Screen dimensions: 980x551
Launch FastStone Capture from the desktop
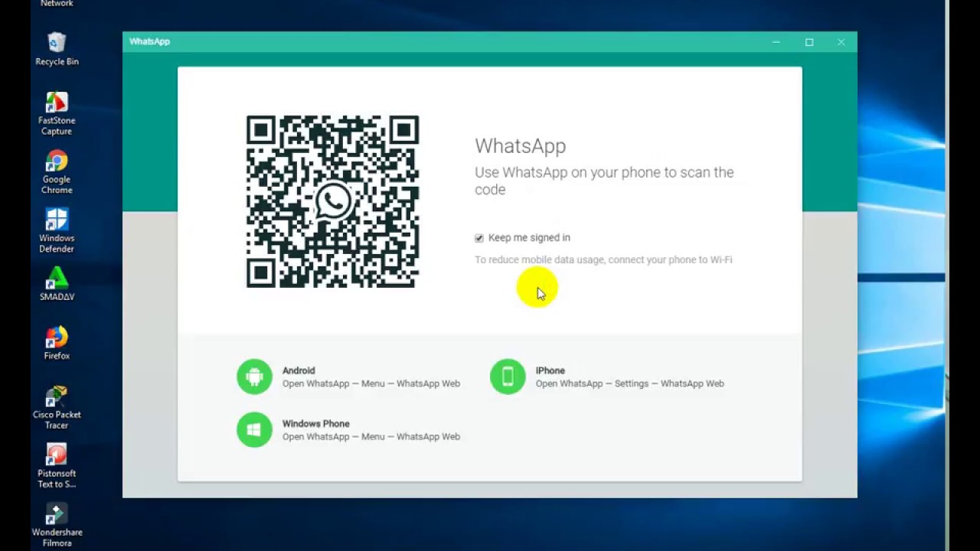(57, 113)
